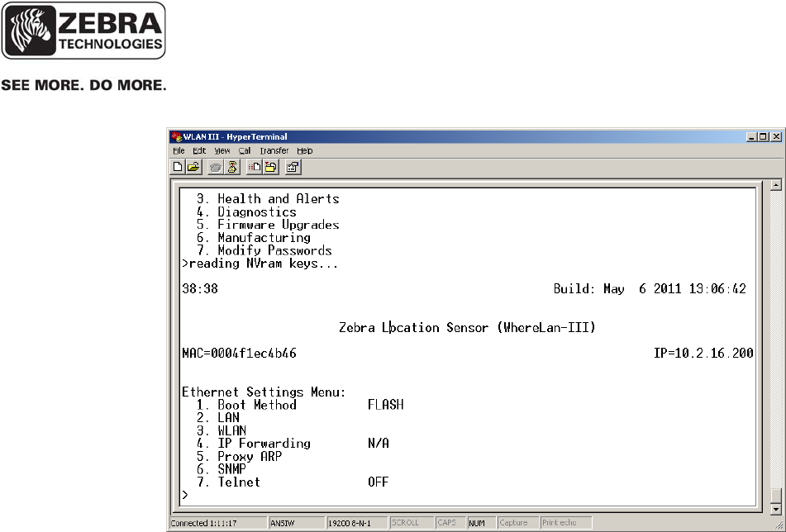Click the '4. IP Forwarding' line
The image size is (786, 532).
coord(253,444)
